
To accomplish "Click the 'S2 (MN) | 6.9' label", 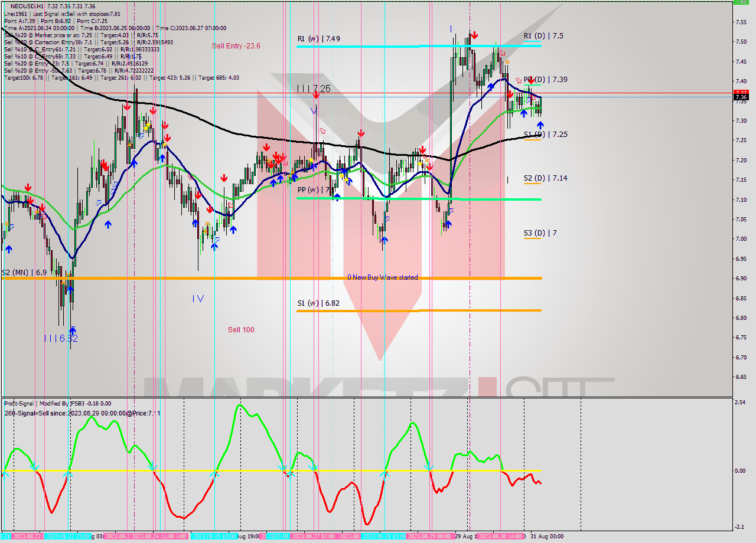I will tap(24, 273).
